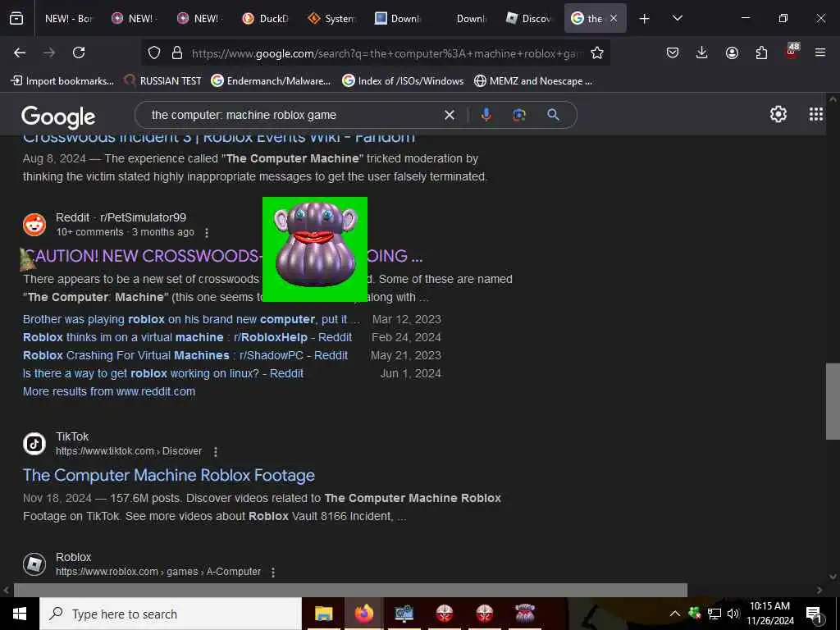Click into the Google search input field
The width and height of the screenshot is (840, 630).
point(294,115)
